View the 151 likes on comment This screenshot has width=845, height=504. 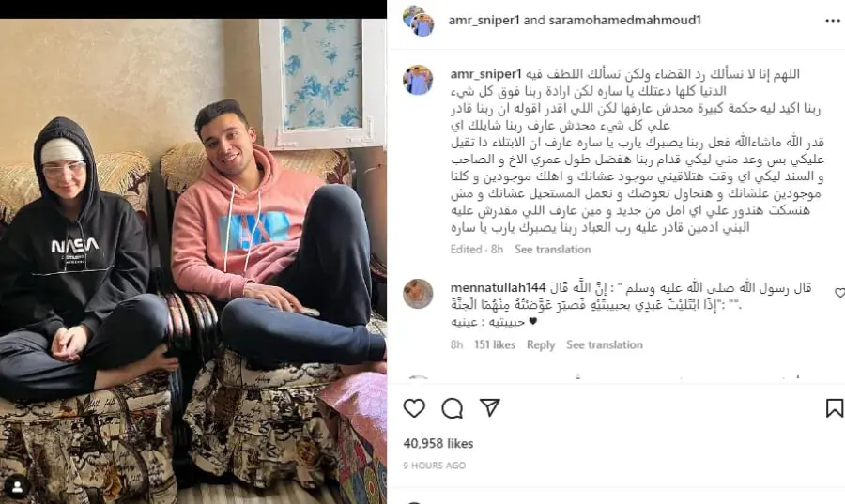(495, 344)
